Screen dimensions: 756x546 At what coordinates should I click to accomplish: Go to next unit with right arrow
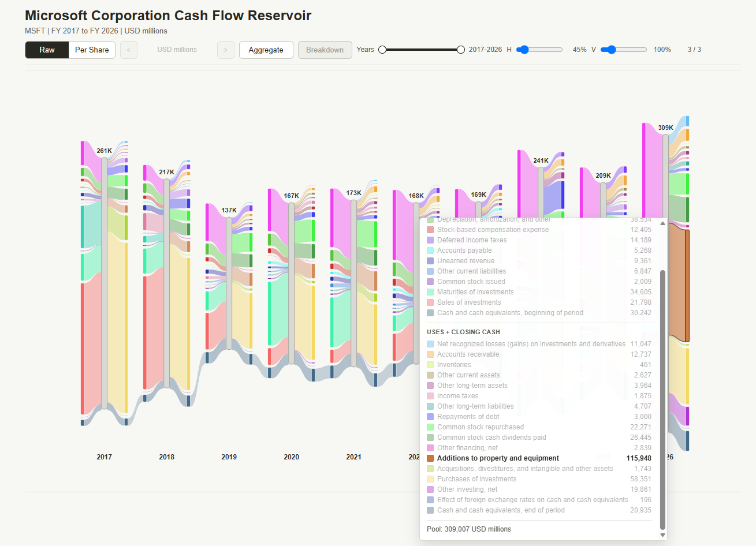[x=226, y=50]
